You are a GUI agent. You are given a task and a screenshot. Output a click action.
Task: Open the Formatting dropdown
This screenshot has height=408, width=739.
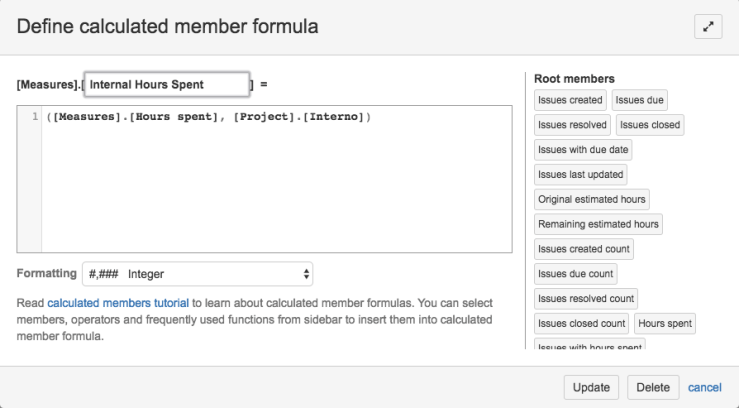tap(198, 273)
